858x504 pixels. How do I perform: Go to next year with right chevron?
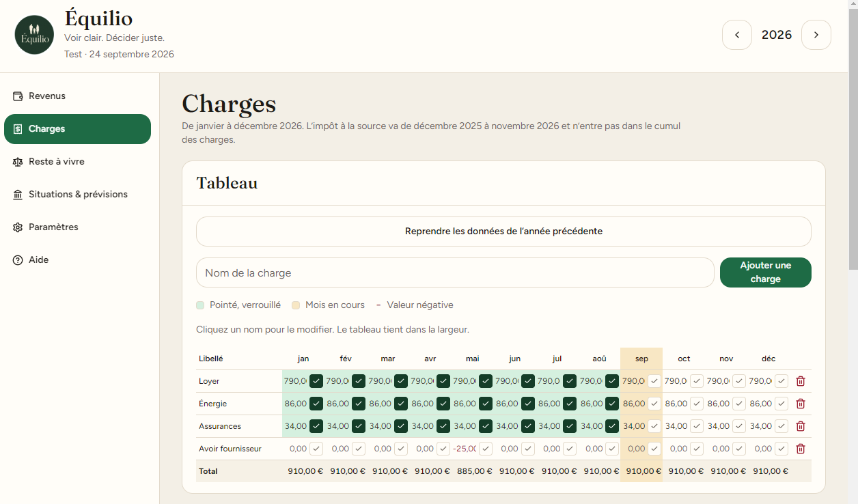[816, 35]
